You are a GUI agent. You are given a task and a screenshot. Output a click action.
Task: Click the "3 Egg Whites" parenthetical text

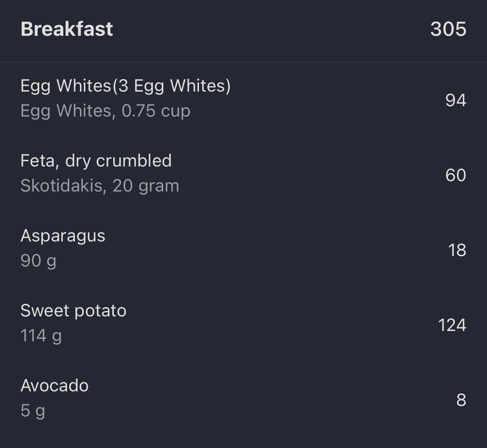(x=171, y=86)
